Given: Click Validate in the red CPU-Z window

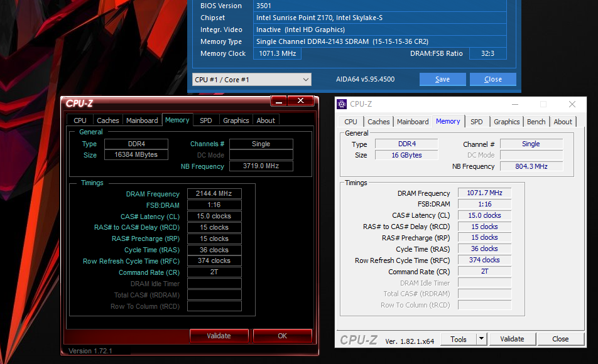Looking at the screenshot, I should [x=219, y=336].
